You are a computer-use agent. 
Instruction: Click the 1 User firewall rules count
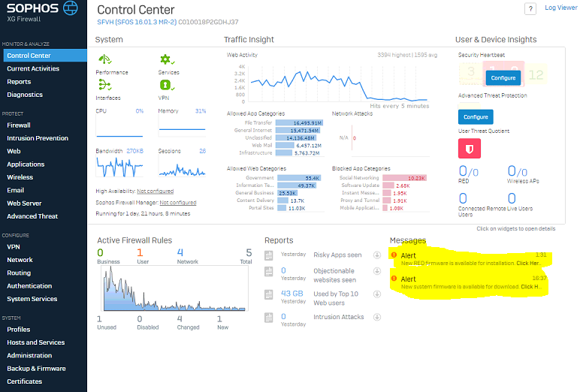point(140,252)
